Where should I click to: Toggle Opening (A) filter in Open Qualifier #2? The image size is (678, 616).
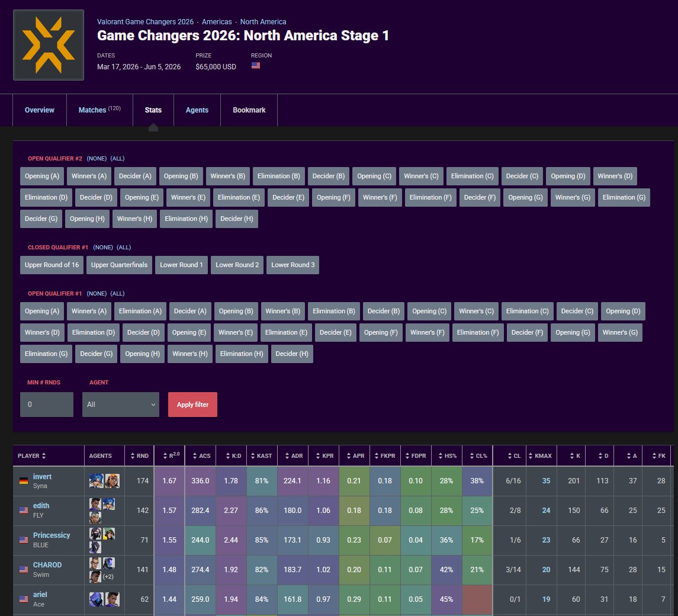coord(42,176)
